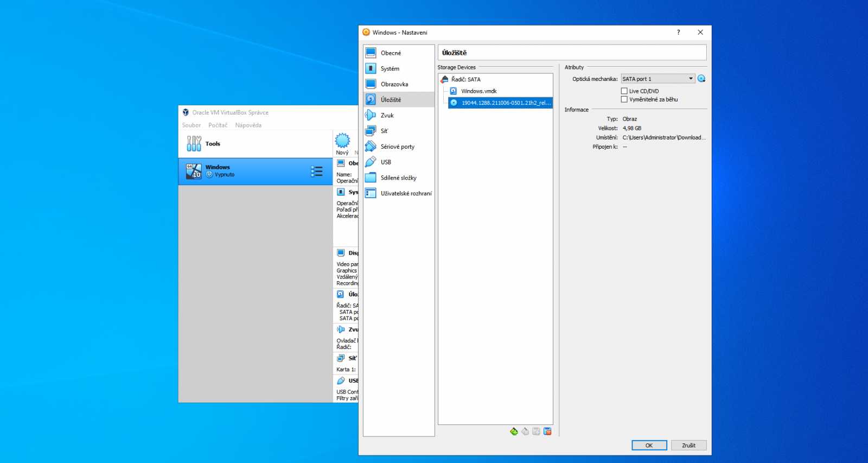Enable the Live CD/DVD checkbox
The width and height of the screenshot is (868, 463).
624,91
